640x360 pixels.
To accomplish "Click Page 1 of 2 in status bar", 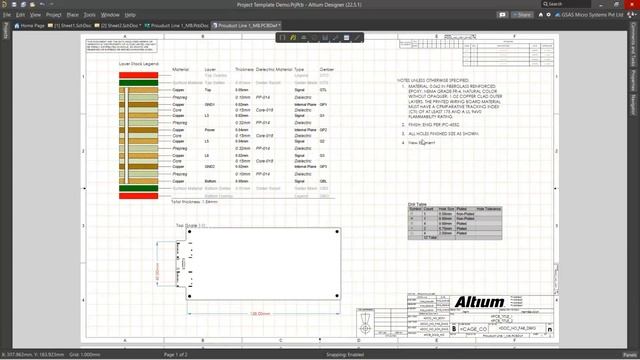I will tap(176, 355).
